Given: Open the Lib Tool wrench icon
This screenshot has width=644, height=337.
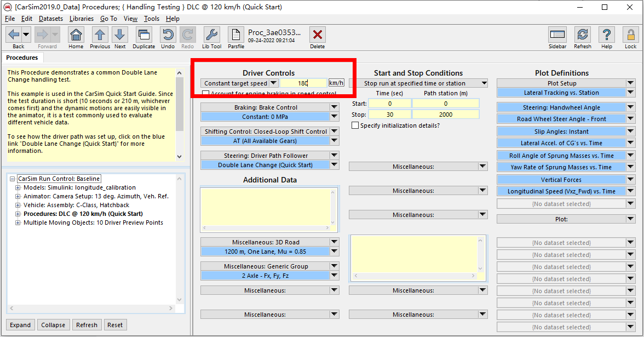Looking at the screenshot, I should (211, 35).
